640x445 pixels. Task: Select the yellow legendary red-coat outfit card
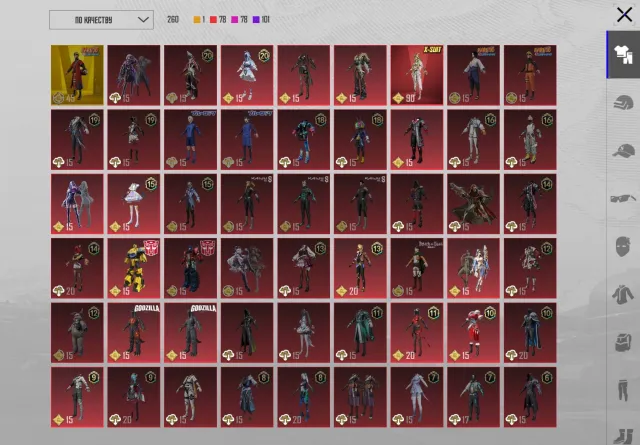point(77,75)
